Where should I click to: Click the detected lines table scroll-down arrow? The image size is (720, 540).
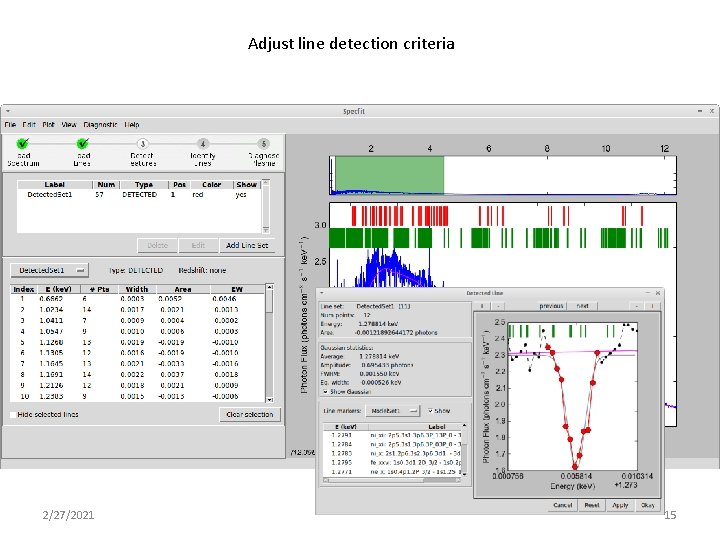pyautogui.click(x=270, y=399)
